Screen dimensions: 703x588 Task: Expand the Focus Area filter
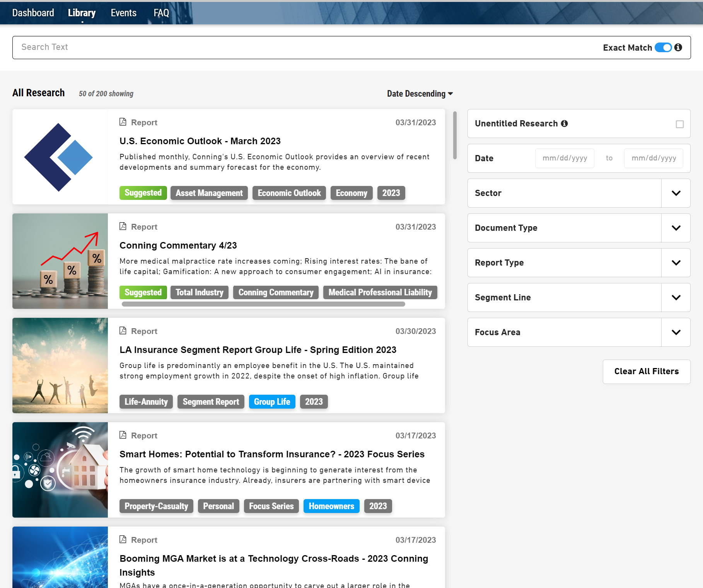(x=676, y=332)
